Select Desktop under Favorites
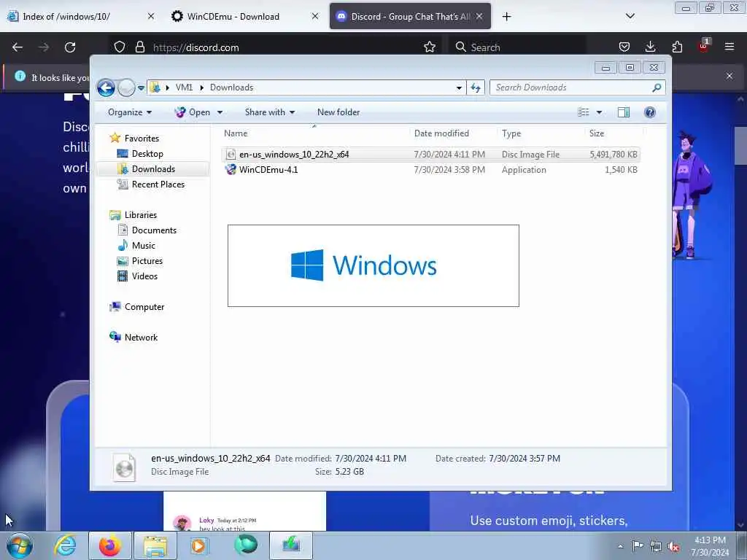Image resolution: width=747 pixels, height=560 pixels. point(147,154)
